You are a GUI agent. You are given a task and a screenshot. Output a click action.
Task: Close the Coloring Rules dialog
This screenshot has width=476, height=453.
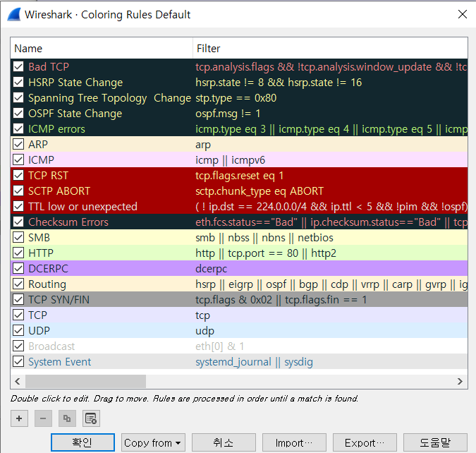click(463, 14)
